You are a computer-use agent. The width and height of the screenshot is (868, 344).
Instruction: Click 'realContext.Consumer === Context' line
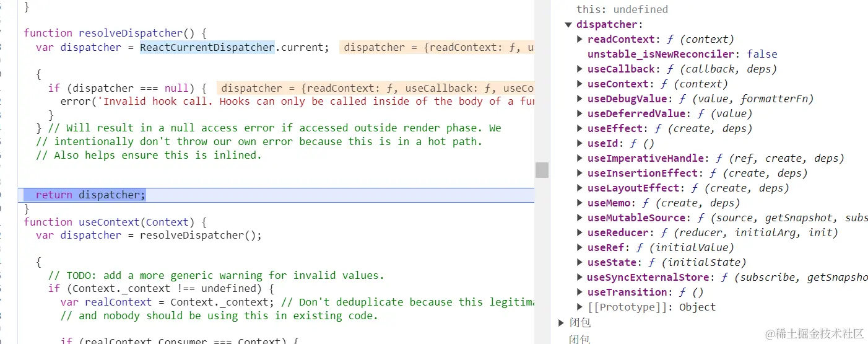pyautogui.click(x=180, y=340)
